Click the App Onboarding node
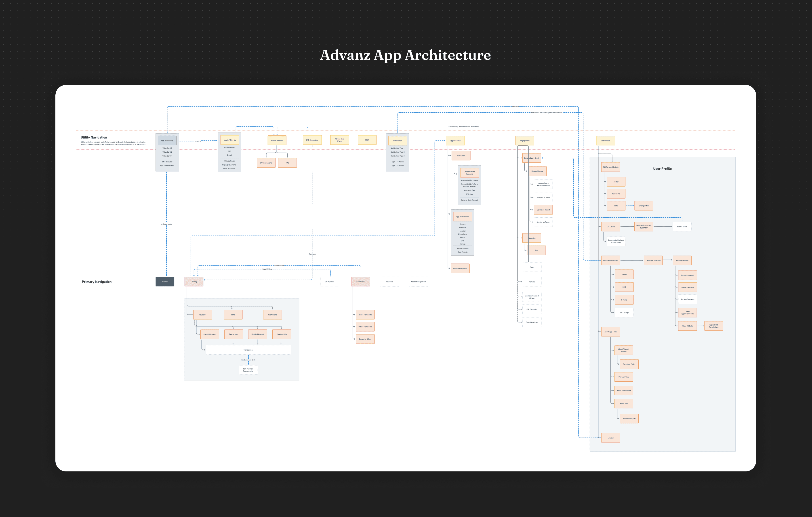The width and height of the screenshot is (812, 517). click(x=167, y=141)
